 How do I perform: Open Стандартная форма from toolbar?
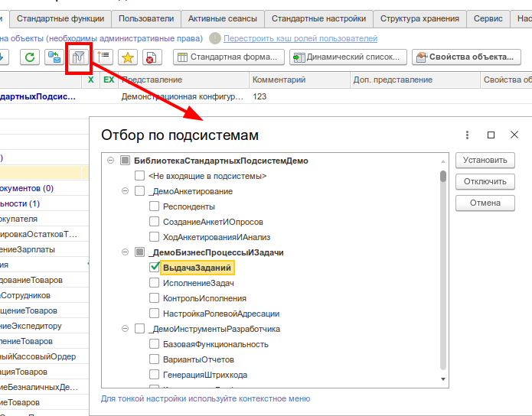[x=229, y=57]
